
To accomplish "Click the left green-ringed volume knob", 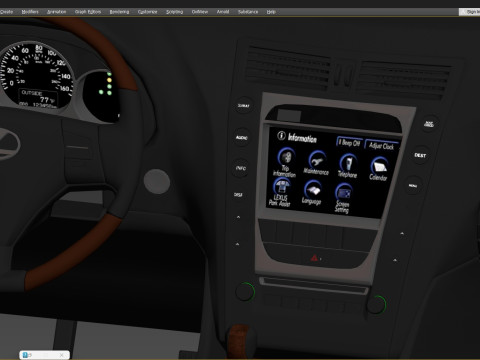I will tap(245, 291).
